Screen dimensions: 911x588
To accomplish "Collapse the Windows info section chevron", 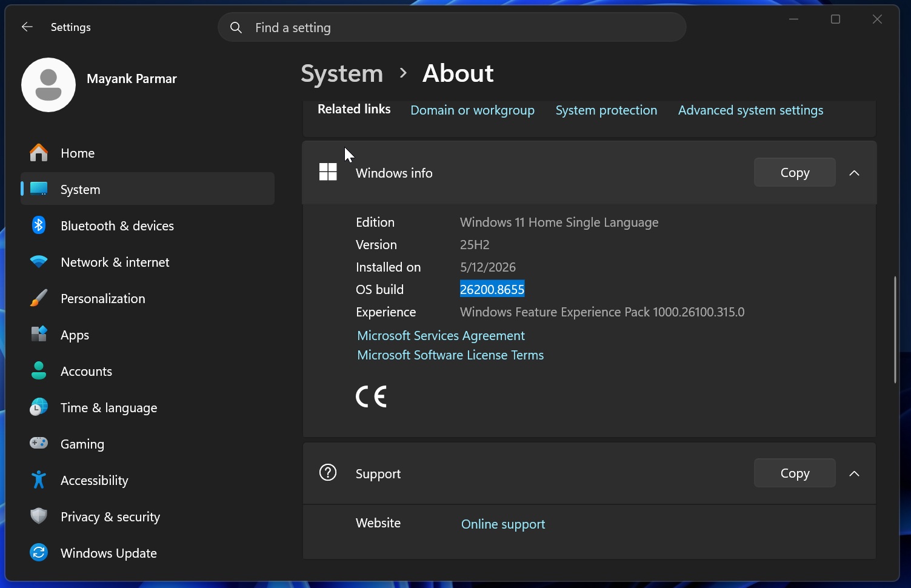I will tap(855, 173).
